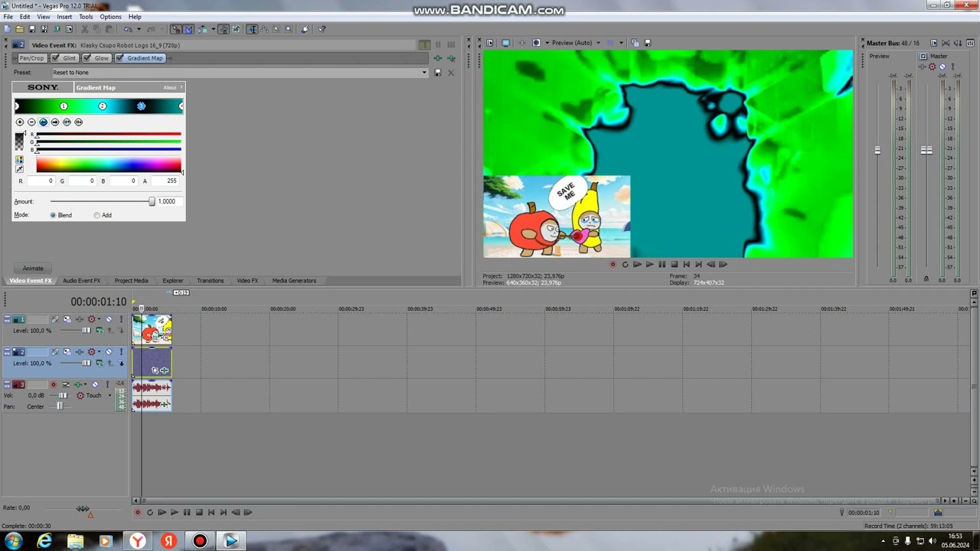Select the Add mode radio button
This screenshot has height=551, width=980.
[96, 215]
